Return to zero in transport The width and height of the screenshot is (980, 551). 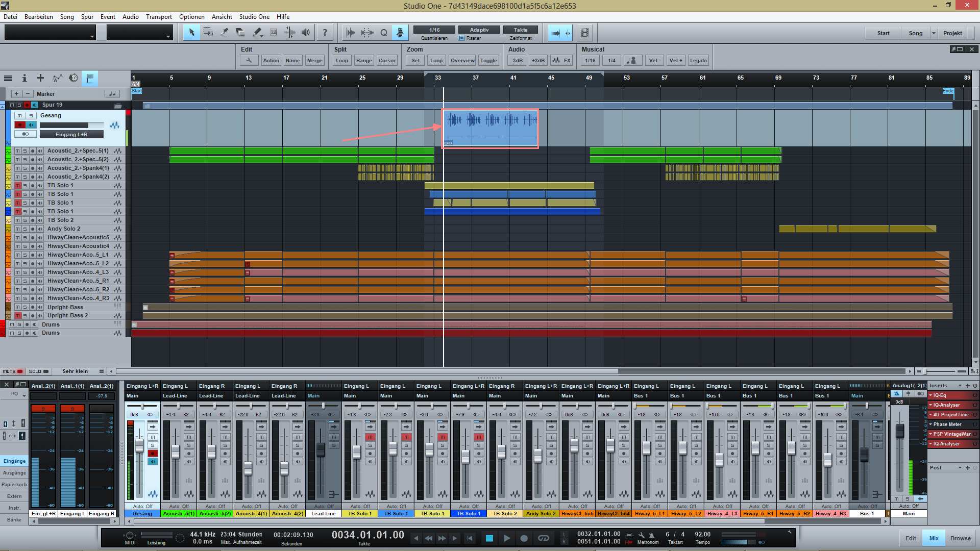(x=470, y=538)
